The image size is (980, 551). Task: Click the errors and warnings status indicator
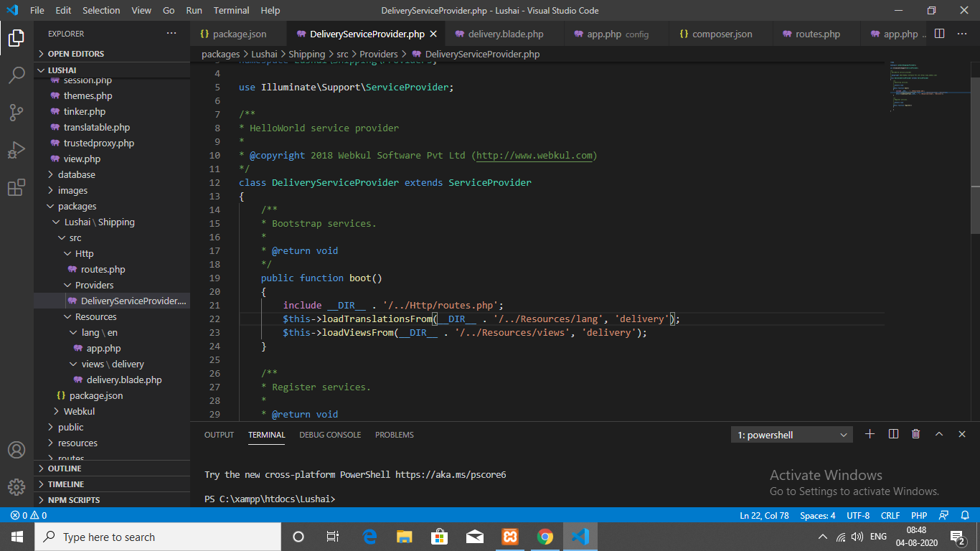pos(29,515)
